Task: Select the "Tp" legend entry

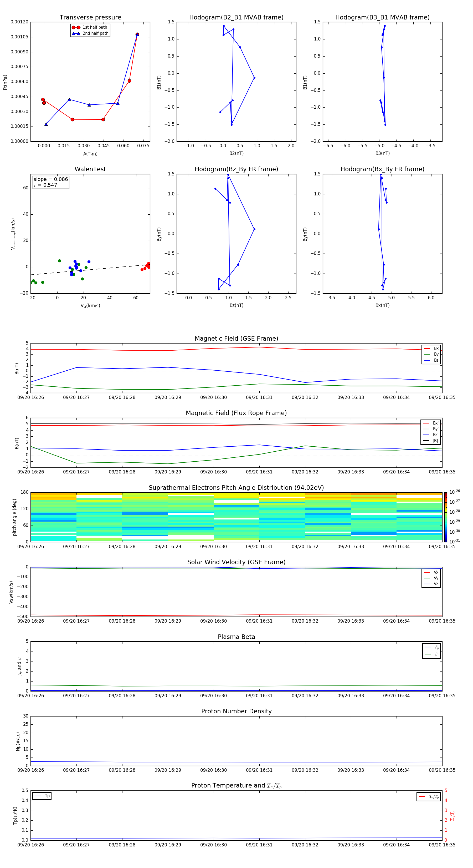Action: pyautogui.click(x=42, y=796)
